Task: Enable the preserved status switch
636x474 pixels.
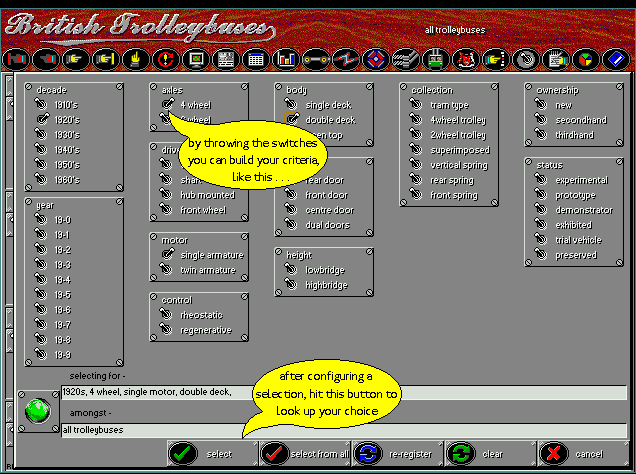Action: (x=544, y=255)
